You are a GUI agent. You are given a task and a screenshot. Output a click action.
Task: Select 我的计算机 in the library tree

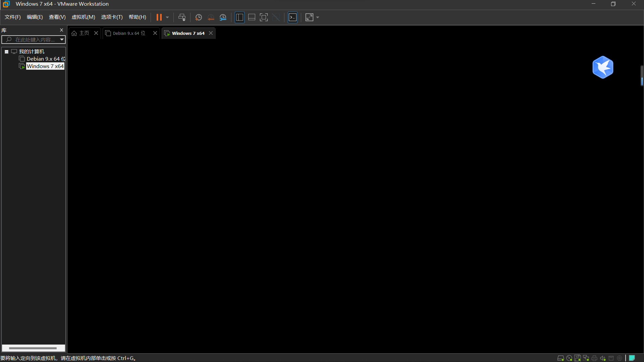point(32,52)
